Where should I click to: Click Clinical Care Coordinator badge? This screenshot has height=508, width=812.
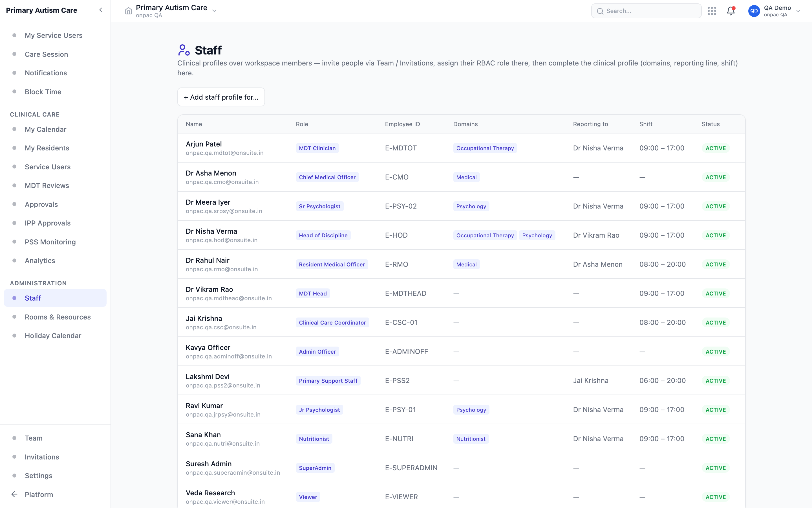point(332,323)
